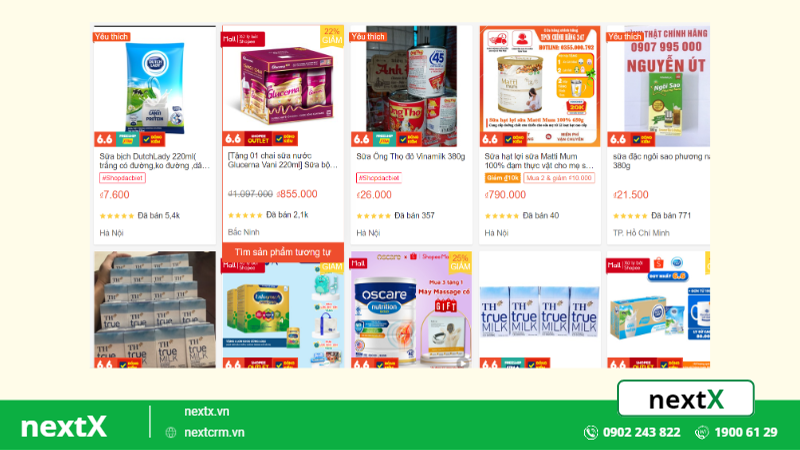
Task: Click the ₫855.000 price on Glucerna product
Action: tap(297, 194)
